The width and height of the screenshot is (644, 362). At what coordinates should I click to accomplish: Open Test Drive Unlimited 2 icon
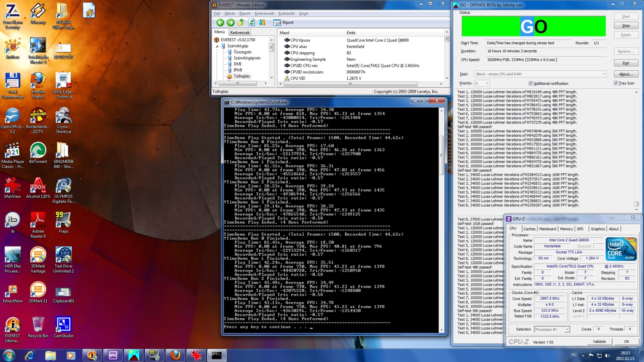click(x=63, y=261)
